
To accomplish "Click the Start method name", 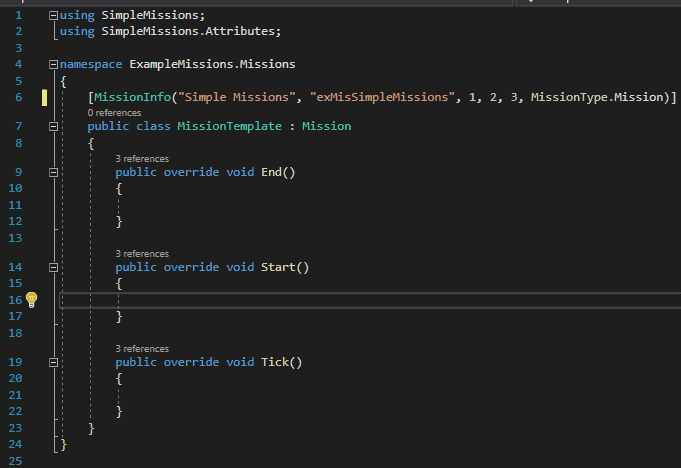I will tap(278, 267).
